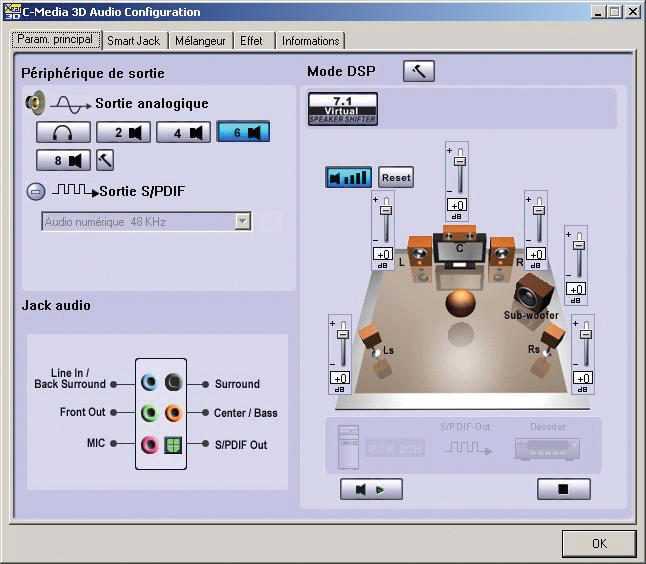Image resolution: width=646 pixels, height=564 pixels.
Task: Click the 'Center / Bass' jack label
Action: click(x=246, y=413)
